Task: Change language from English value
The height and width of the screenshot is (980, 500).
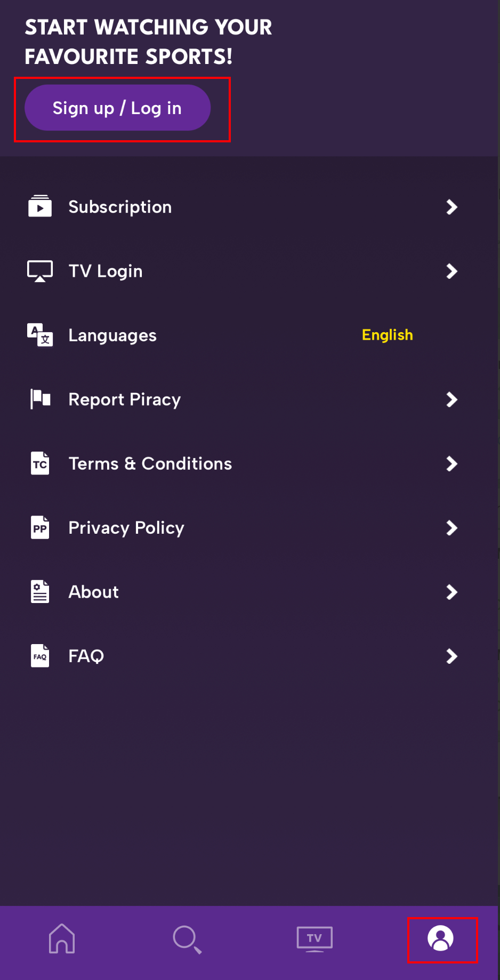Action: [388, 335]
